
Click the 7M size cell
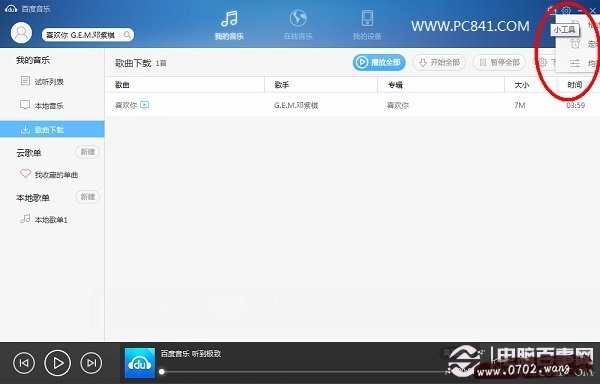coord(520,105)
